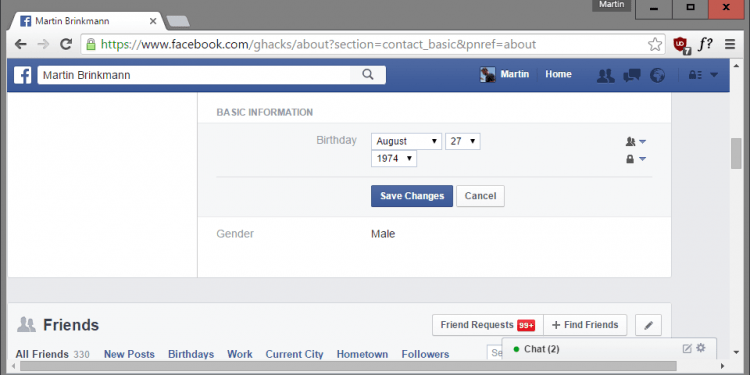Expand the birthday month dropdown August
Viewport: 750px width, 375px height.
407,141
